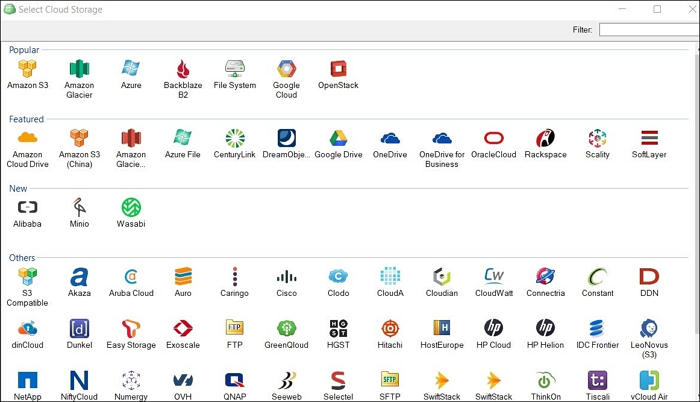
Task: Choose the Rackspace icon
Action: [x=545, y=143]
